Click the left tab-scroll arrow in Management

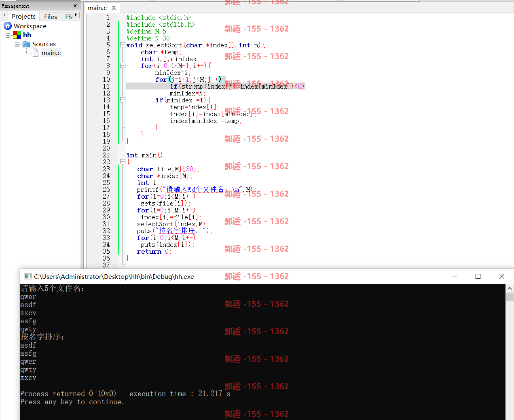(x=4, y=15)
